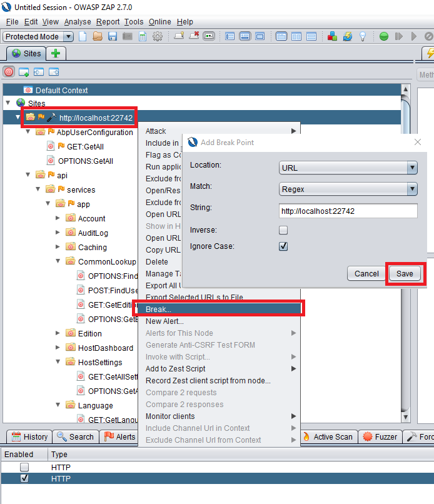Enable the Inverse checkbox
Screen dimensions: 434x504
[283, 230]
